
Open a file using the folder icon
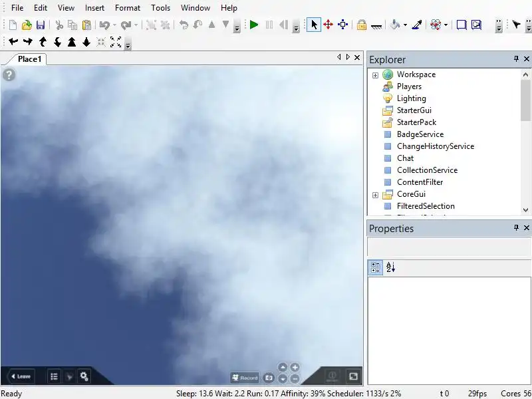point(27,25)
